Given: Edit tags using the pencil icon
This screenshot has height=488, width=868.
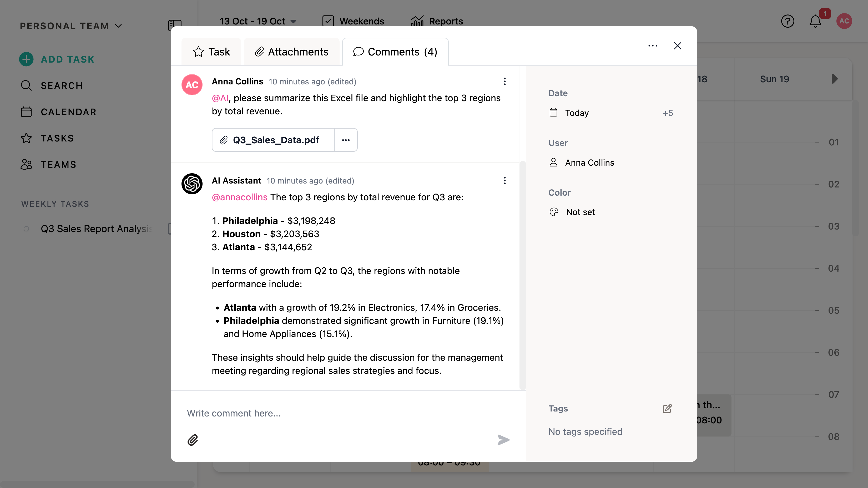Looking at the screenshot, I should pos(667,409).
